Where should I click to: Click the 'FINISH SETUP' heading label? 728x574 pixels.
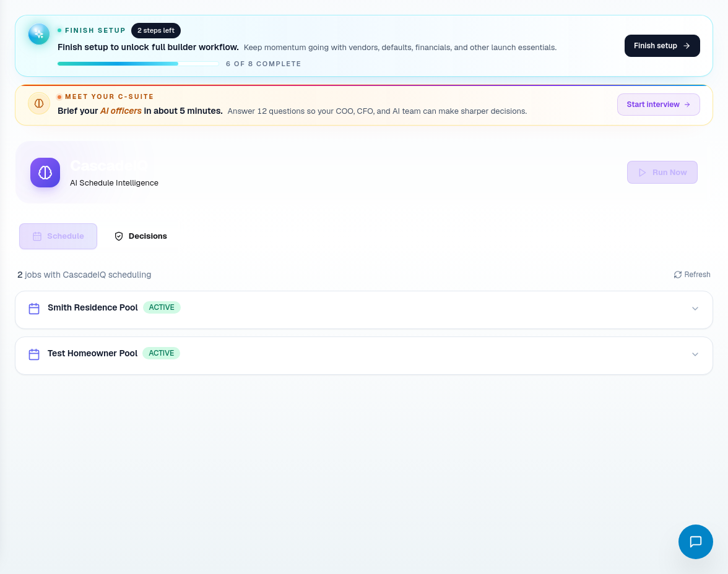point(95,31)
